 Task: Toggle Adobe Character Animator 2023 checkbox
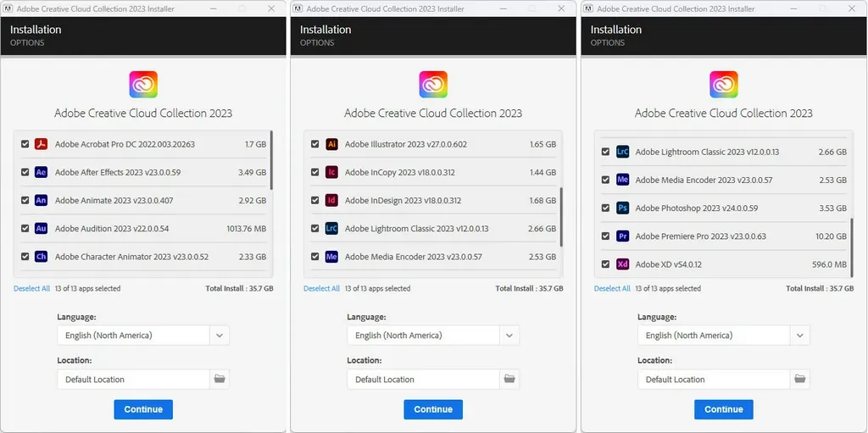coord(25,257)
